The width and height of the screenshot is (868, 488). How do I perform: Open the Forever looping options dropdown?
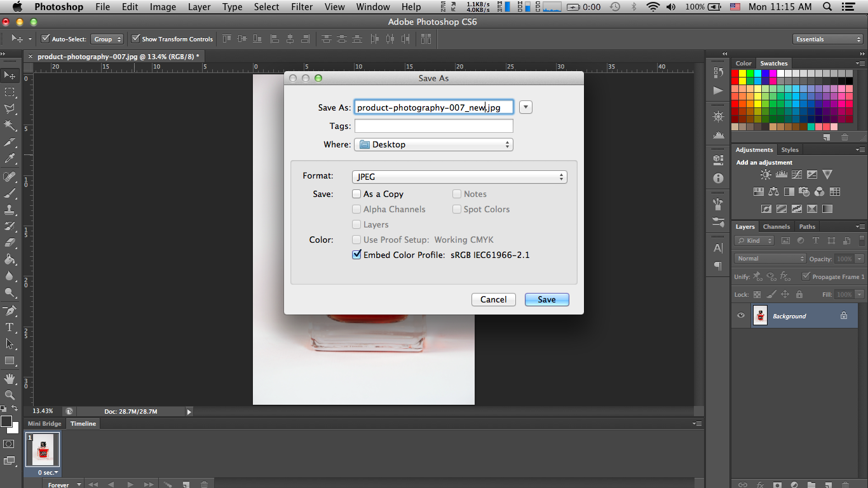[x=64, y=485]
